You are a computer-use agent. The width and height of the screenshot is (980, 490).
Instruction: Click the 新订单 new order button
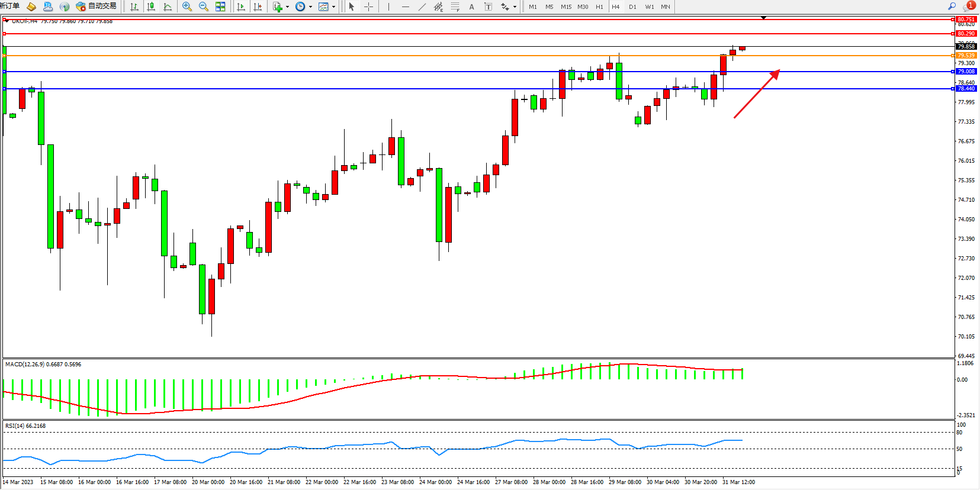pyautogui.click(x=10, y=6)
